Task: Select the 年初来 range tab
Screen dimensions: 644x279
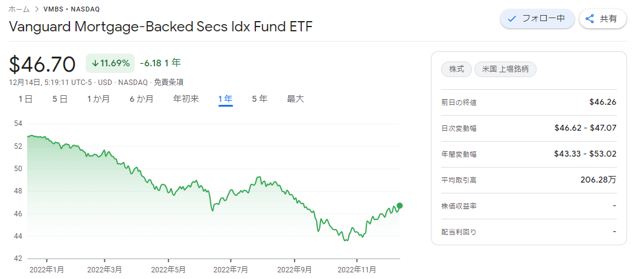Action: click(186, 99)
